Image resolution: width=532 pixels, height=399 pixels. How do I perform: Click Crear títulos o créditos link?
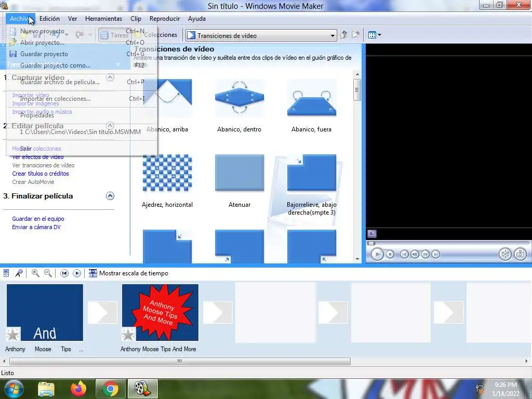coord(41,174)
